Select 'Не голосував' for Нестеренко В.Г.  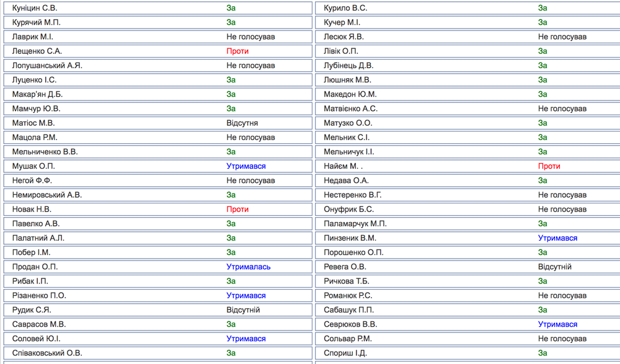tap(562, 195)
